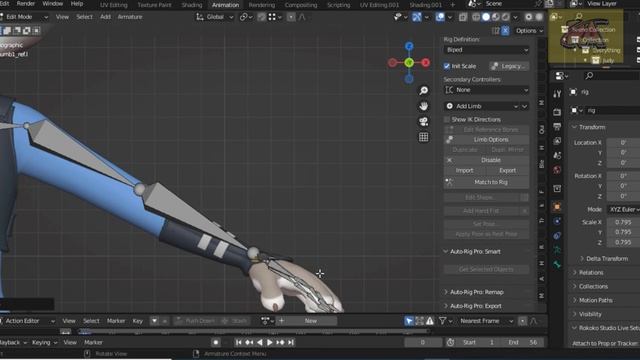This screenshot has height=360, width=640.
Task: Open the Bone properties tab icon
Action: coord(557,265)
